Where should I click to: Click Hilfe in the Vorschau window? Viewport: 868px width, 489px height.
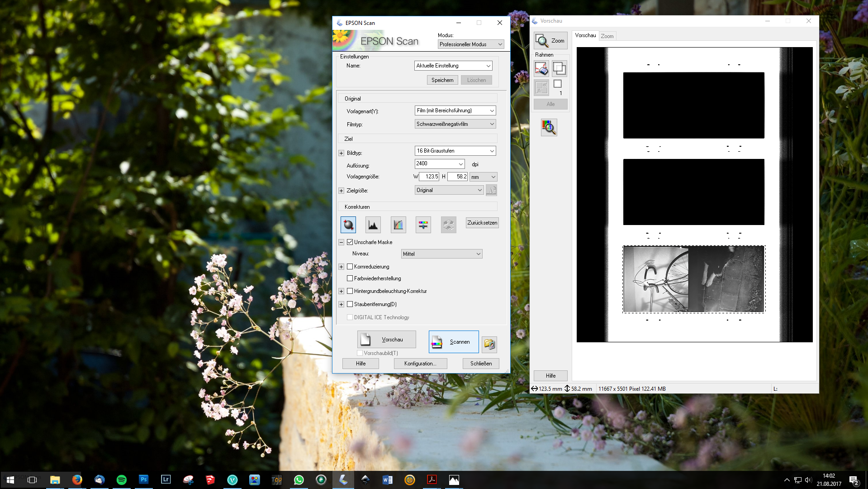pyautogui.click(x=550, y=376)
